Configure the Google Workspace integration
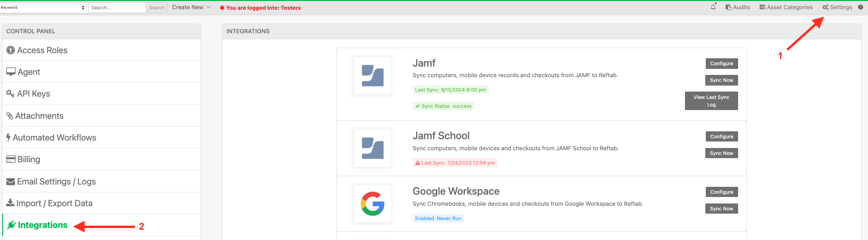Viewport: 868px width, 240px height. click(721, 192)
